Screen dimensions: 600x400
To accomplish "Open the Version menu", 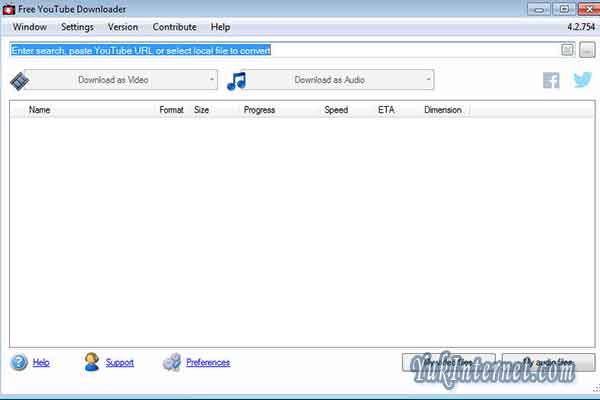I will pos(123,27).
